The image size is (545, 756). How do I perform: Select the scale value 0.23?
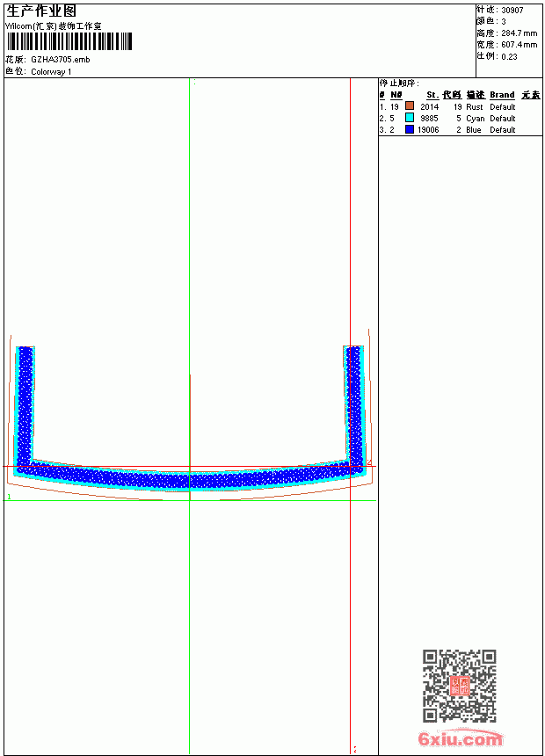pos(509,57)
